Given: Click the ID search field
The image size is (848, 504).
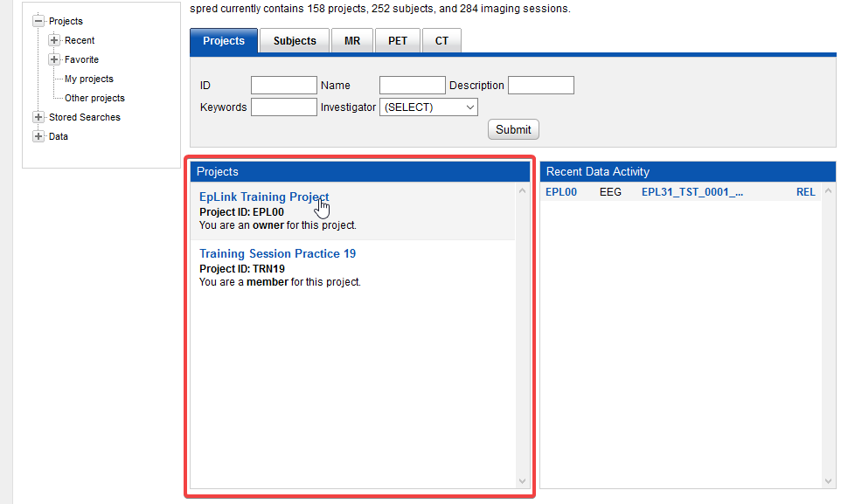Looking at the screenshot, I should 283,86.
